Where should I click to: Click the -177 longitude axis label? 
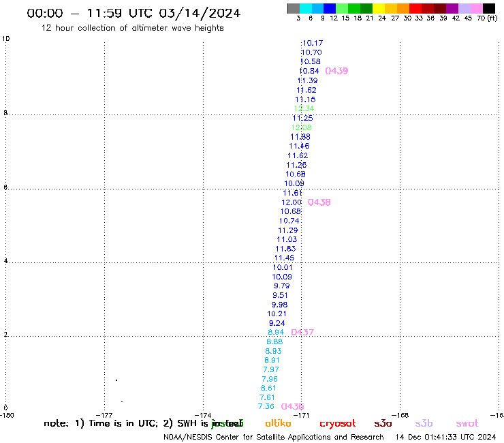pyautogui.click(x=104, y=415)
